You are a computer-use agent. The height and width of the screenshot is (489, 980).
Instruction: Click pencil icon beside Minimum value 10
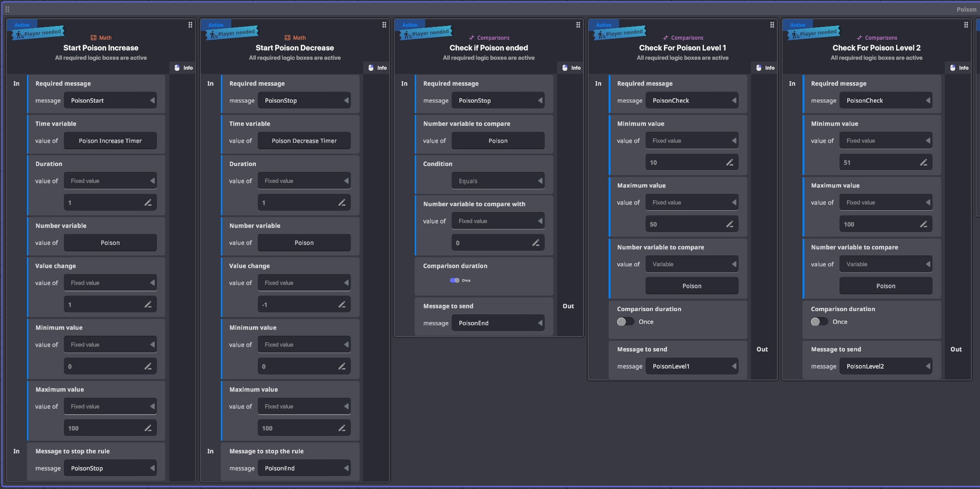coord(730,162)
